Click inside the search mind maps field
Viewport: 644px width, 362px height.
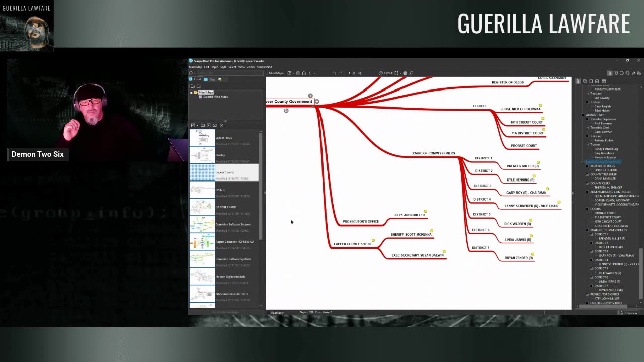point(229,73)
